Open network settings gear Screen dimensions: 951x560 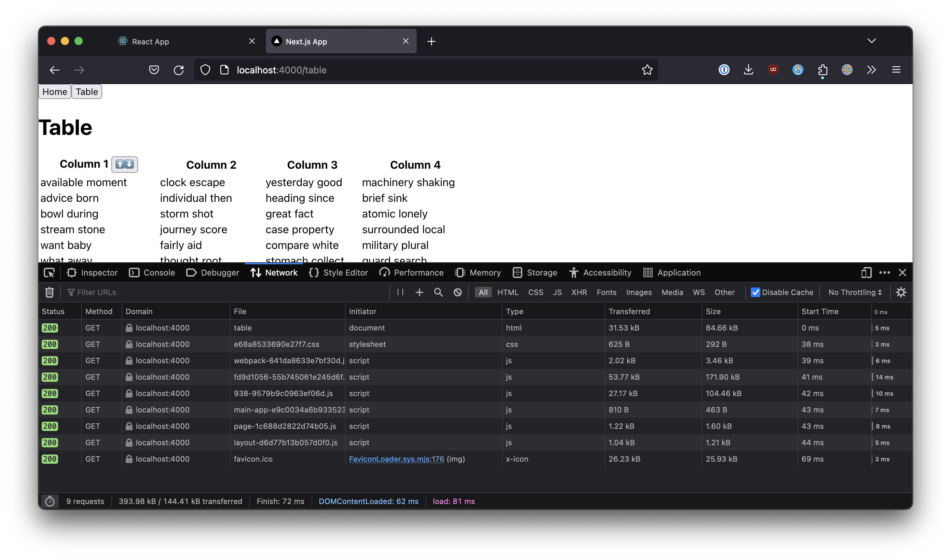click(901, 292)
